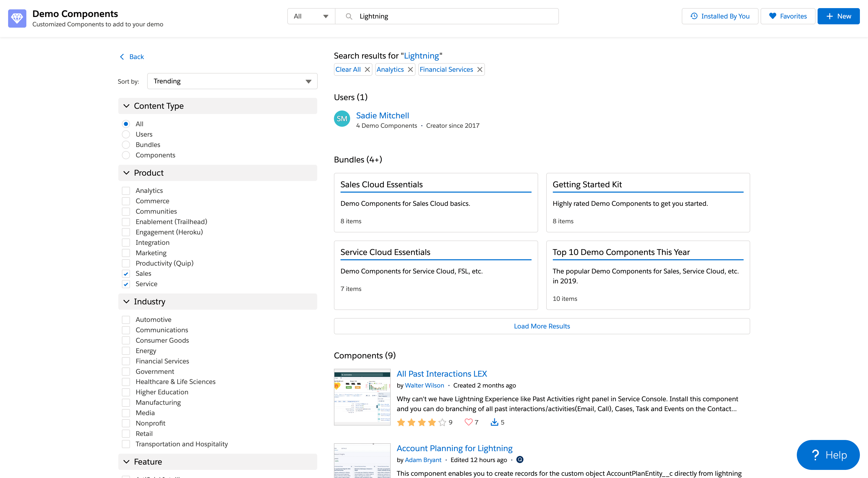This screenshot has width=868, height=478.
Task: Click the star rating for All Past Interactions LEX
Action: tap(421, 422)
